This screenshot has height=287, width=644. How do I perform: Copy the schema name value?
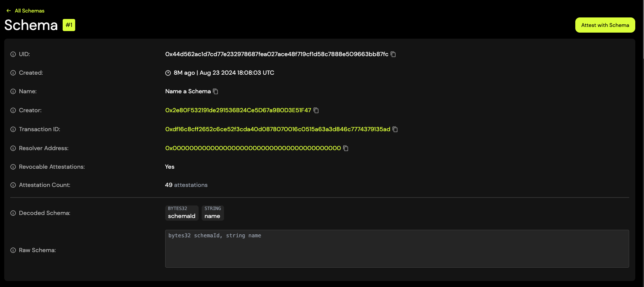pos(215,91)
